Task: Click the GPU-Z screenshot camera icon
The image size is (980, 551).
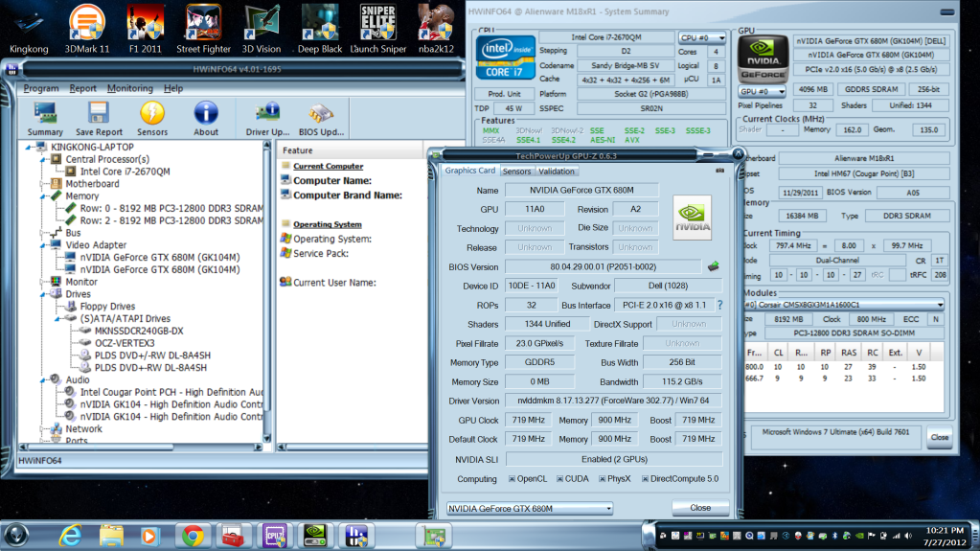Action: pos(720,171)
